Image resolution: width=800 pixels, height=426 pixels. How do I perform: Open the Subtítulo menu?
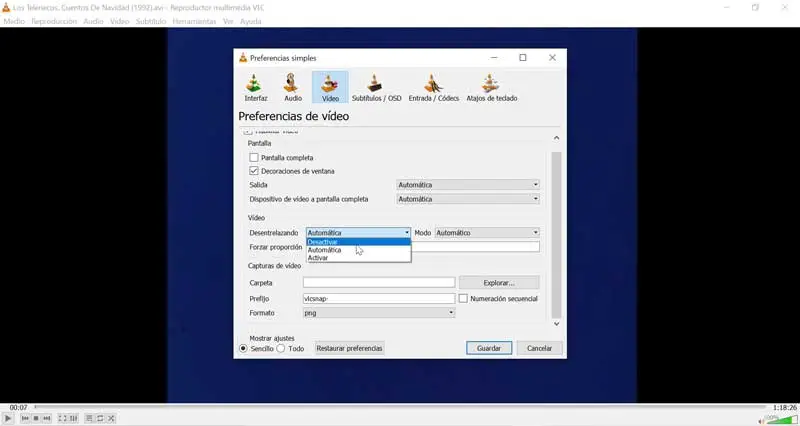[x=151, y=21]
